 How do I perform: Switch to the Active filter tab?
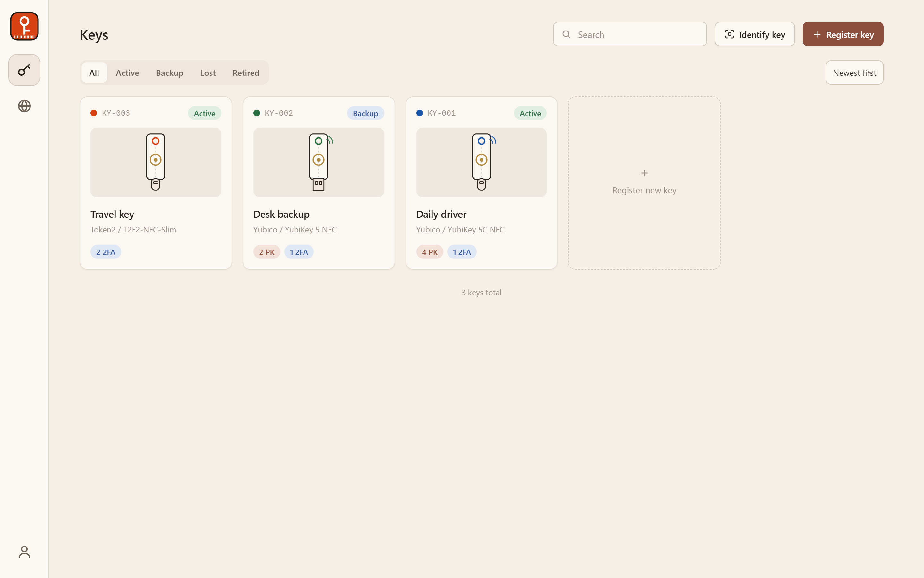[x=127, y=73]
